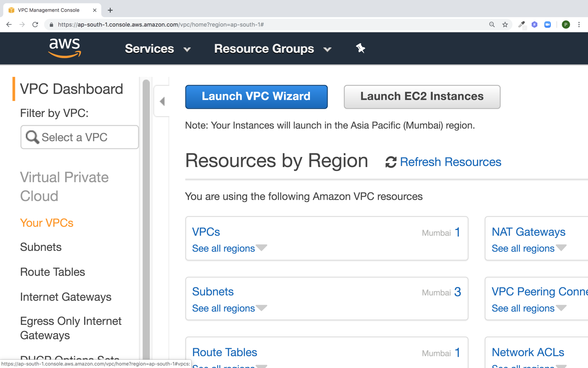
Task: Click the Launch EC2 Instances button
Action: (422, 96)
